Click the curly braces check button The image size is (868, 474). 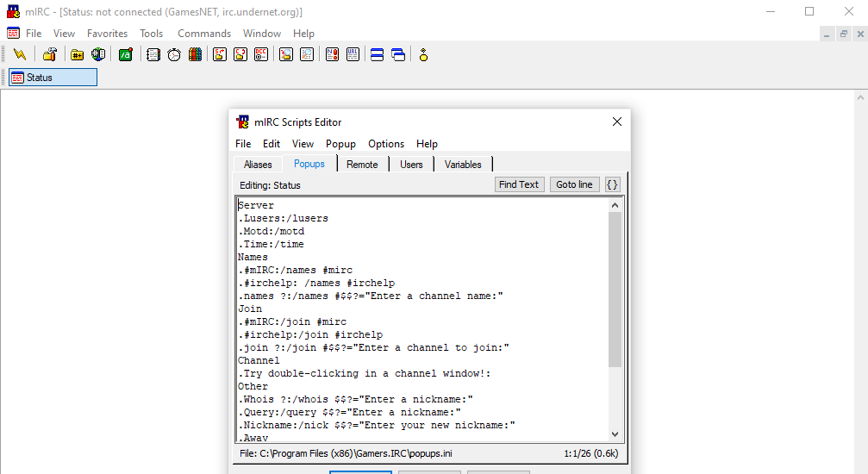click(612, 184)
